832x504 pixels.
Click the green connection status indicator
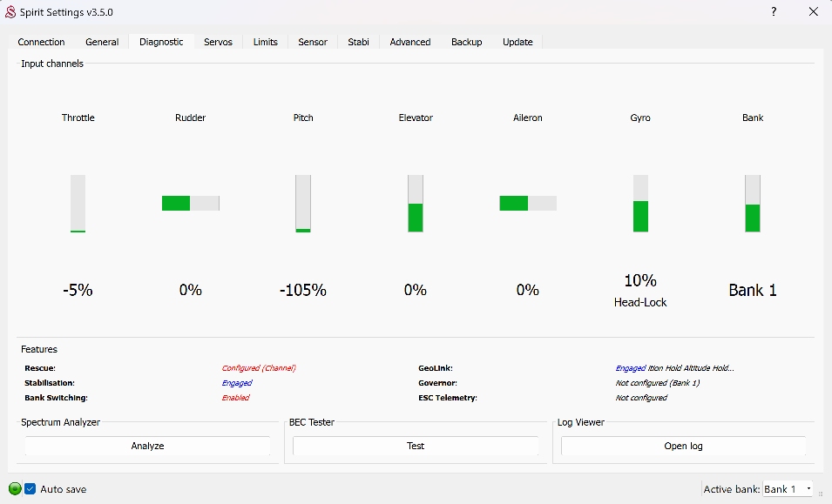(15, 489)
